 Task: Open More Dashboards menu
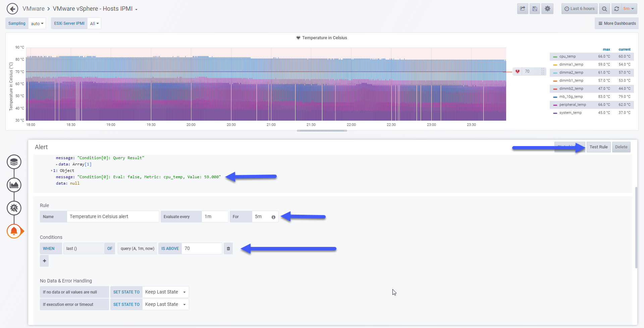(617, 23)
